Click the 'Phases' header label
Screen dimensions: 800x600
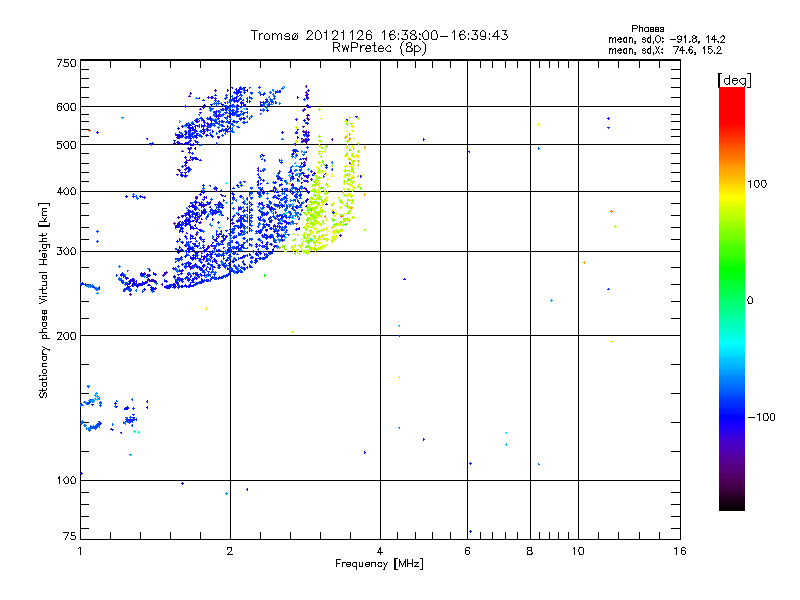[x=647, y=29]
